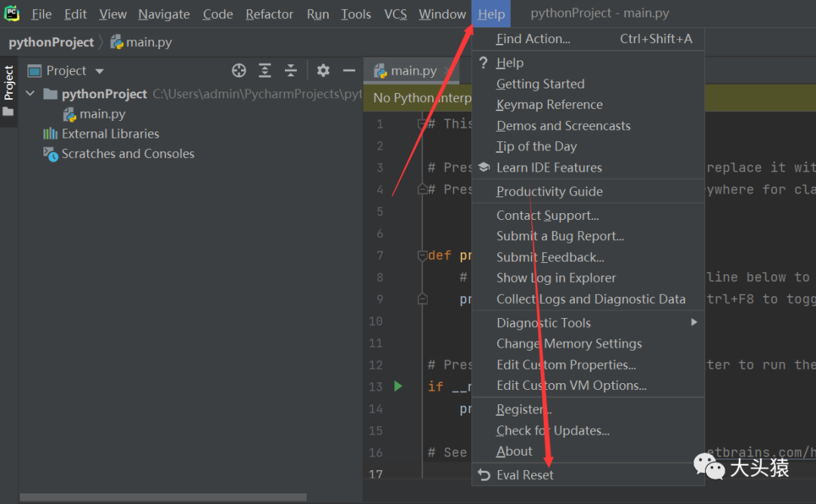This screenshot has width=816, height=504.
Task: Open the Tools menu
Action: point(356,14)
